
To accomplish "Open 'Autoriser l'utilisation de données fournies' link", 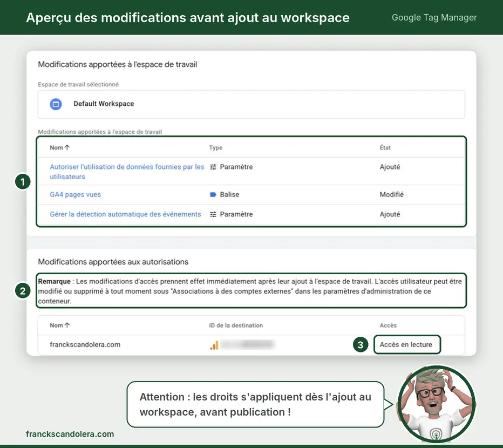I will [127, 172].
